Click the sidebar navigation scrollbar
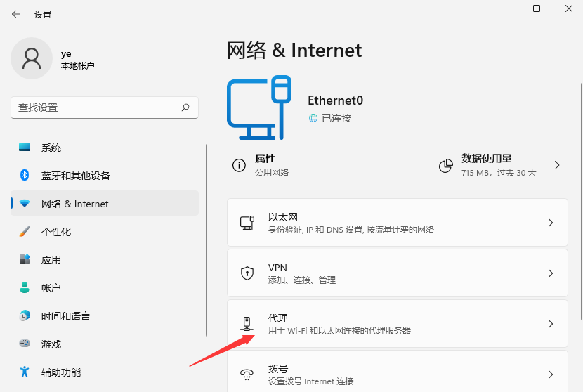This screenshot has height=392, width=583. 207,240
